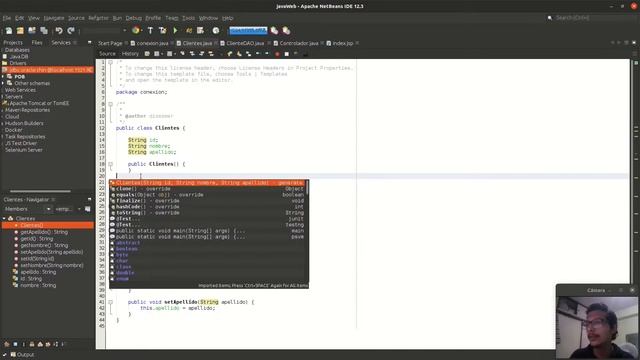Select the Maven Repositories node
Image resolution: width=640 pixels, height=360 pixels.
[x=27, y=110]
